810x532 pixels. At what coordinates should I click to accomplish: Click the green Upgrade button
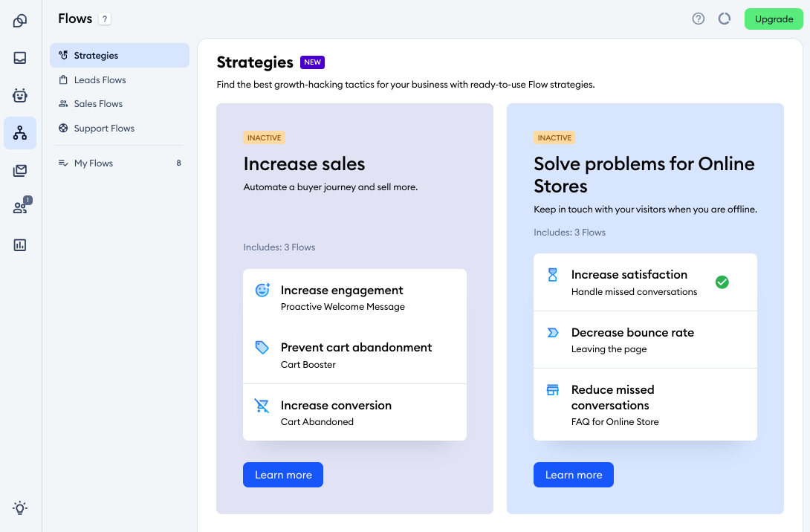click(x=774, y=19)
